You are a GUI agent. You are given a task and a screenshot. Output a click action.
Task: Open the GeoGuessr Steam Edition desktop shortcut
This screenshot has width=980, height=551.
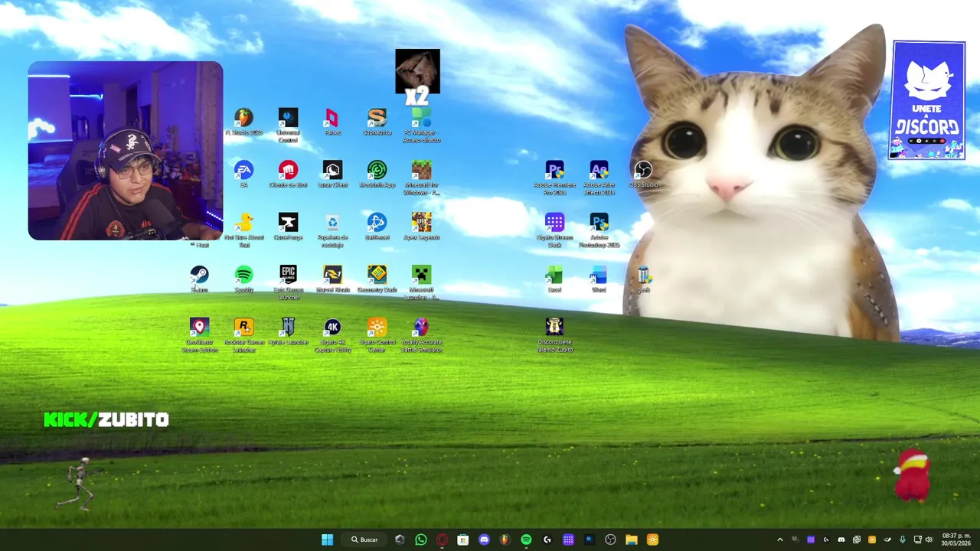pos(199,335)
